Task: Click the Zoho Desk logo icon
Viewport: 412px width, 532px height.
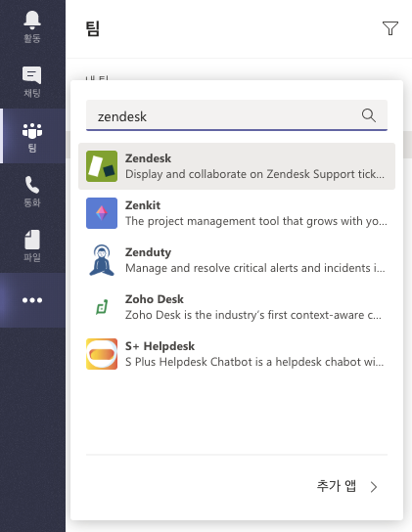Action: [x=102, y=307]
